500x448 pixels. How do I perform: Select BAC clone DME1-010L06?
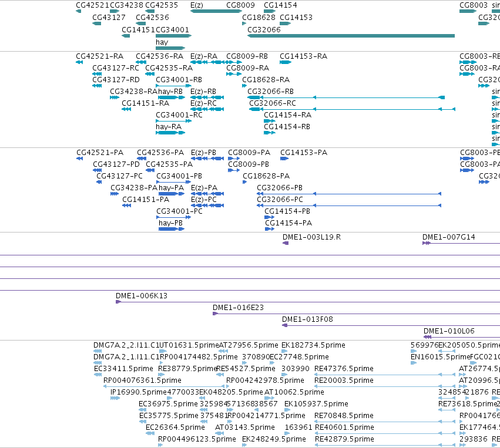coord(462,338)
